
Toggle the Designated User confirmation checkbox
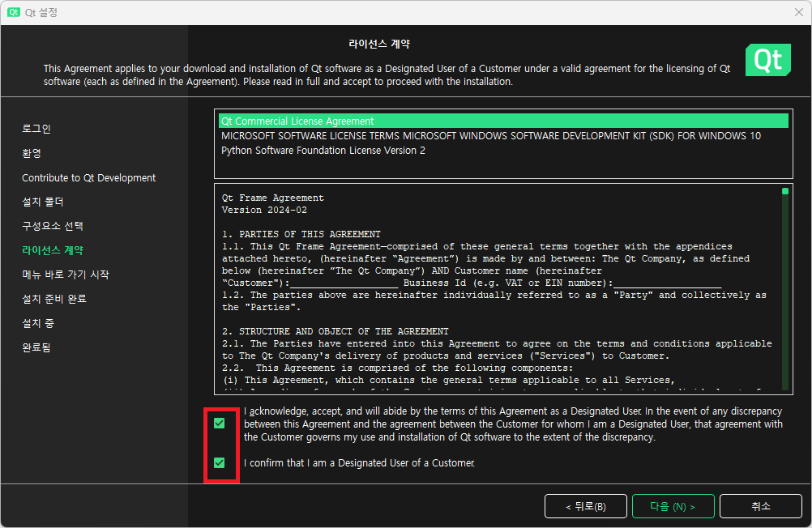(x=220, y=462)
